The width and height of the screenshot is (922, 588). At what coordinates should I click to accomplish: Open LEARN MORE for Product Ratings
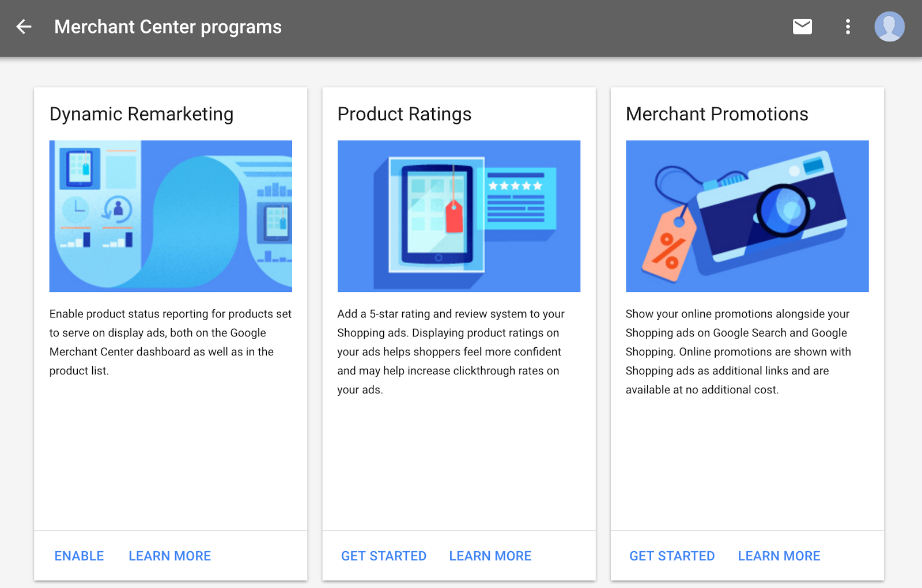pyautogui.click(x=490, y=555)
